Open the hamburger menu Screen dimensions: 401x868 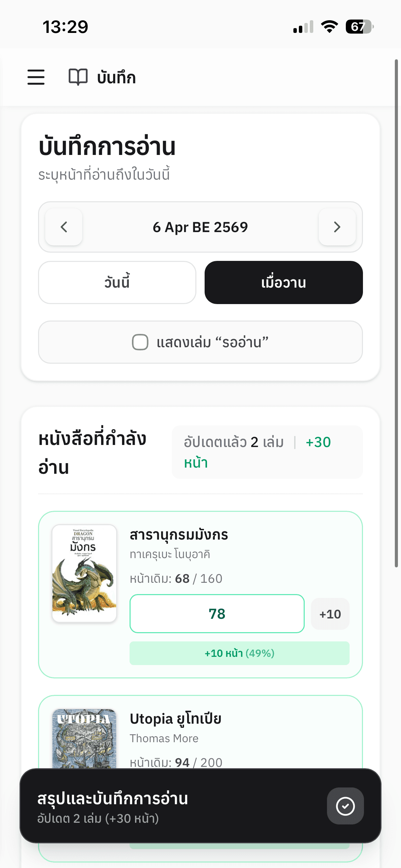point(36,77)
